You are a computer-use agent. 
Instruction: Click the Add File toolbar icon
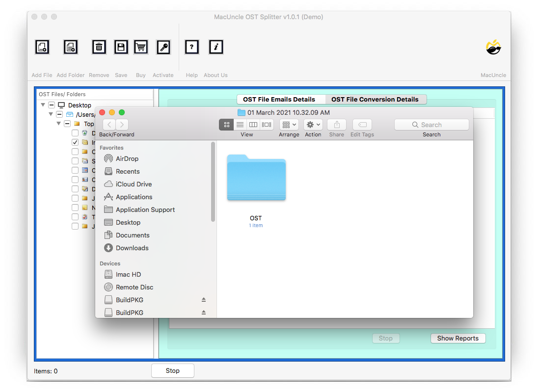[x=42, y=47]
